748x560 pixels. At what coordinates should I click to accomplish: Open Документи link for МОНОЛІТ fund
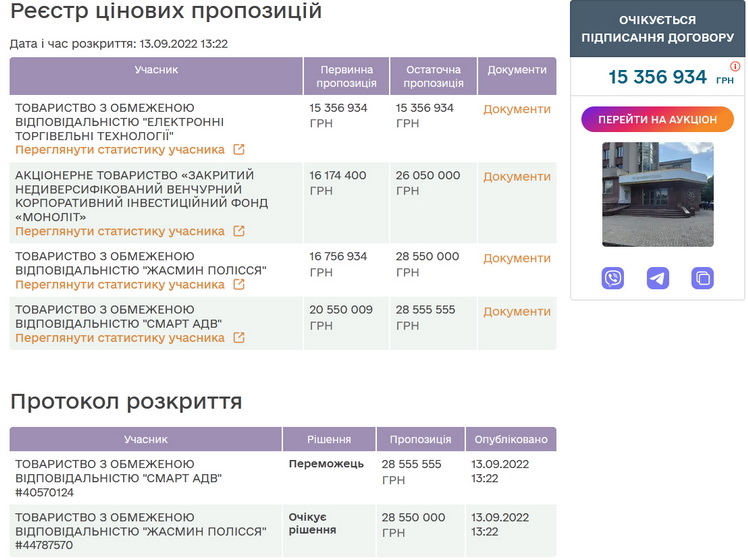(x=517, y=177)
